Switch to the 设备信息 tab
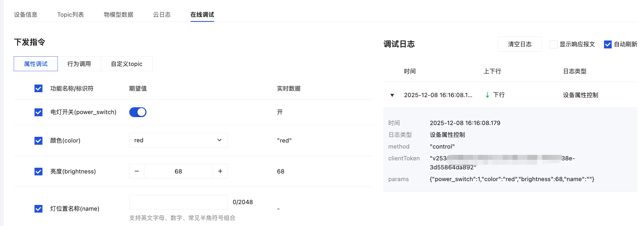 [x=26, y=15]
